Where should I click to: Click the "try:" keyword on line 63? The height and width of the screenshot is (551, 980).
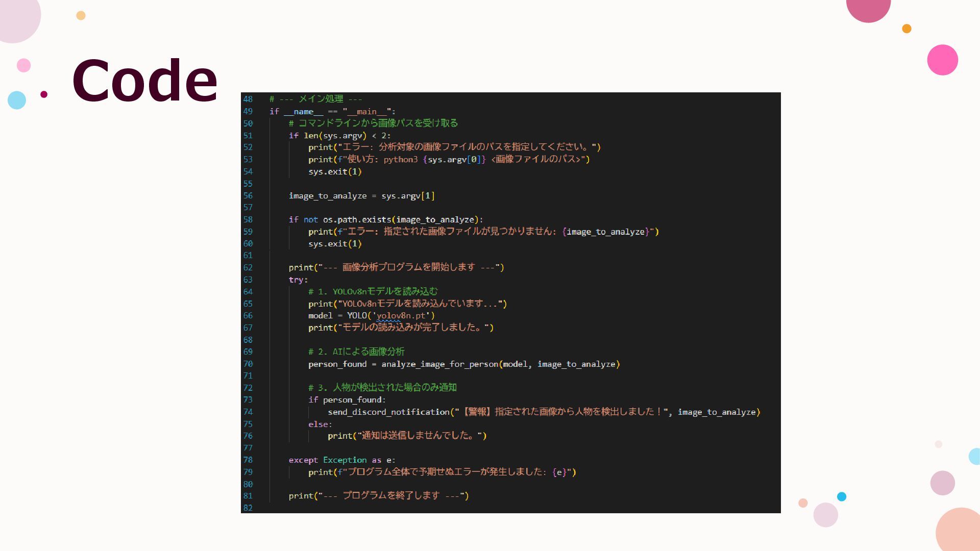click(298, 280)
